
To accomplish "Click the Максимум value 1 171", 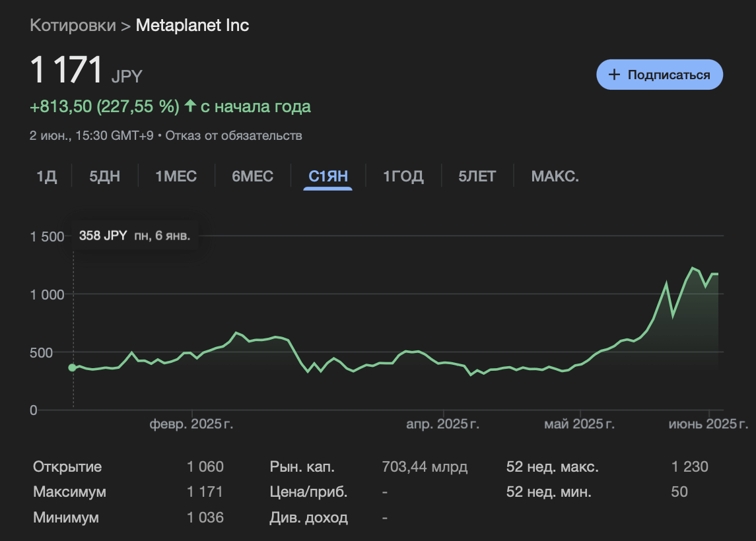I will click(205, 492).
